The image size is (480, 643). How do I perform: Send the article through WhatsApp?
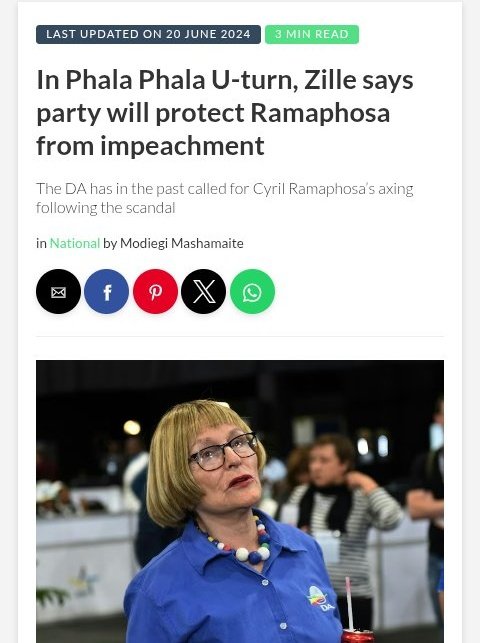click(x=253, y=292)
